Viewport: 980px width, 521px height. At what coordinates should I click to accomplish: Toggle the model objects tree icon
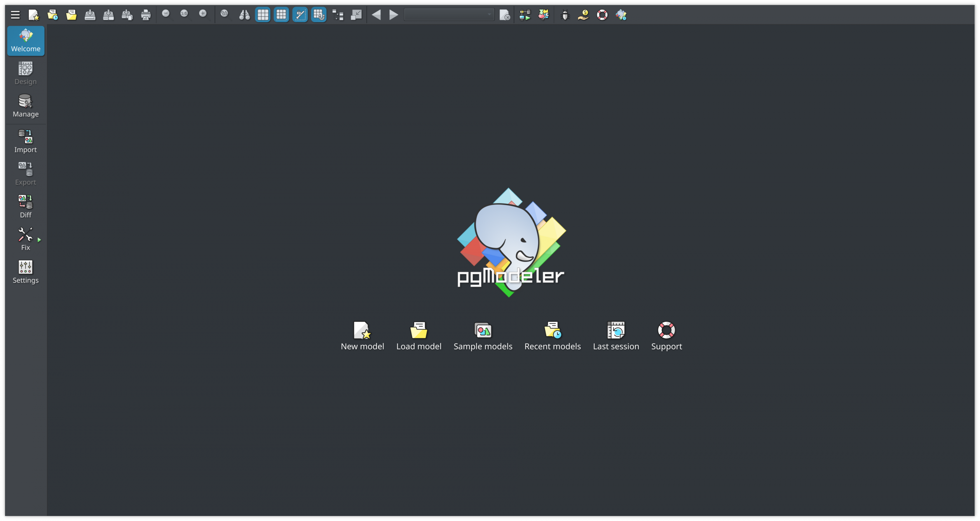[338, 15]
